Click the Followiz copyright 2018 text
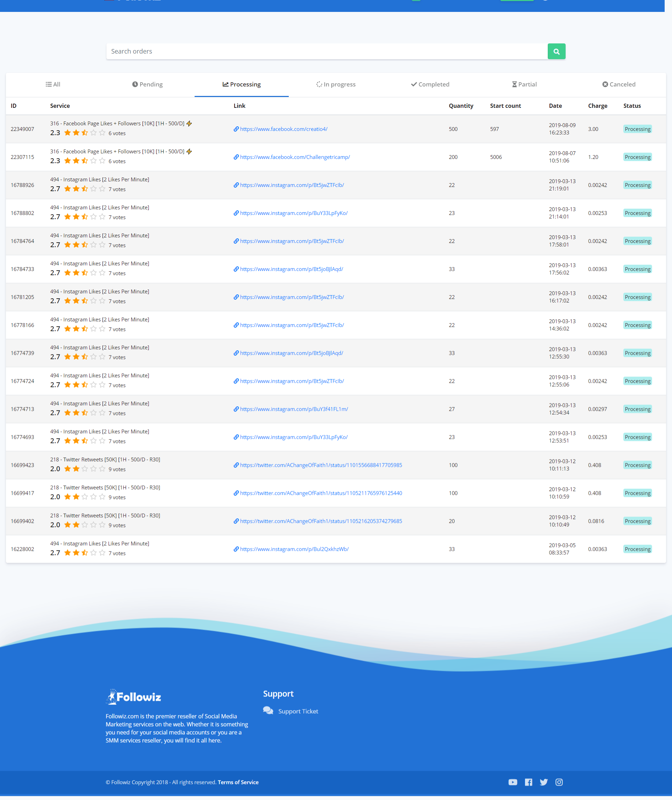 161,782
